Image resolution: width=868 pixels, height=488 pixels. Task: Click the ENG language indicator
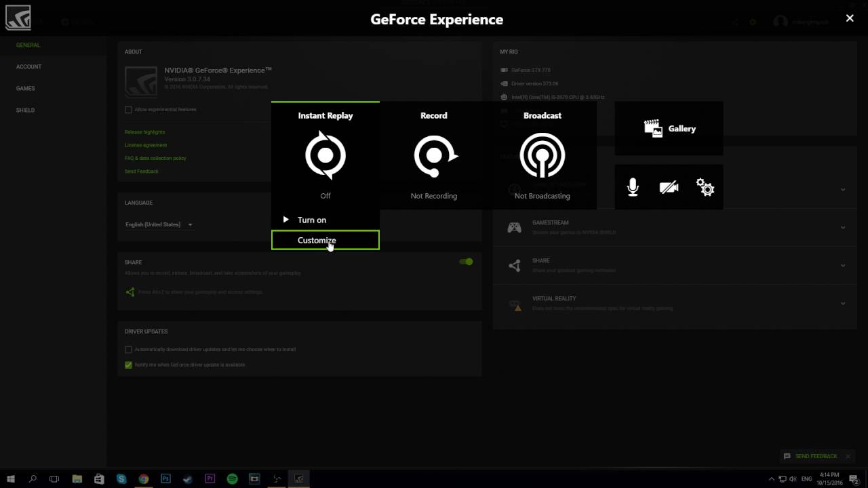pyautogui.click(x=807, y=479)
